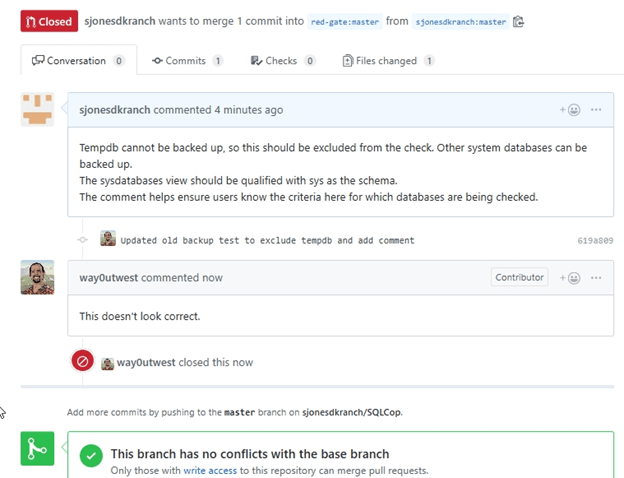
Task: Open the sjonesdkranch:master head branch link
Action: 461,21
